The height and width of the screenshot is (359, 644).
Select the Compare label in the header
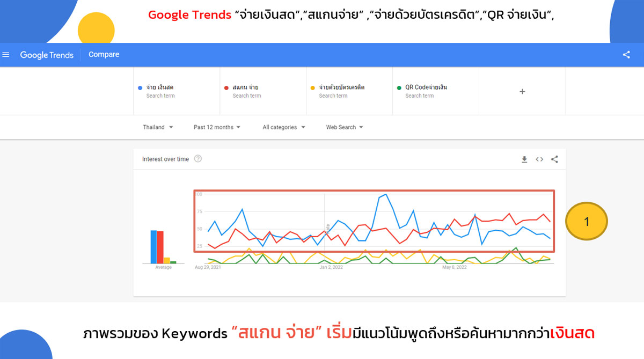click(104, 55)
